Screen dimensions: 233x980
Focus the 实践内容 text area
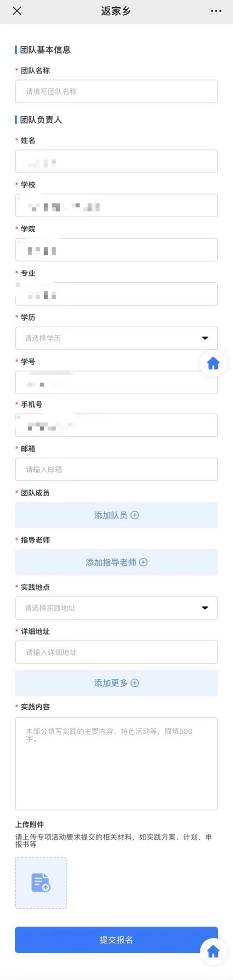pos(116,763)
